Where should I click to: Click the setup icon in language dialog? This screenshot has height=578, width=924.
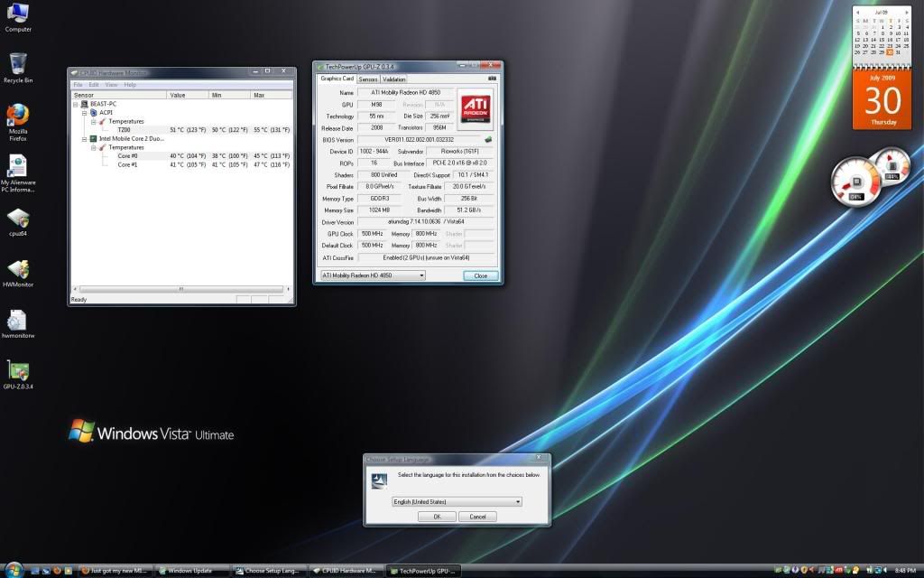(380, 481)
